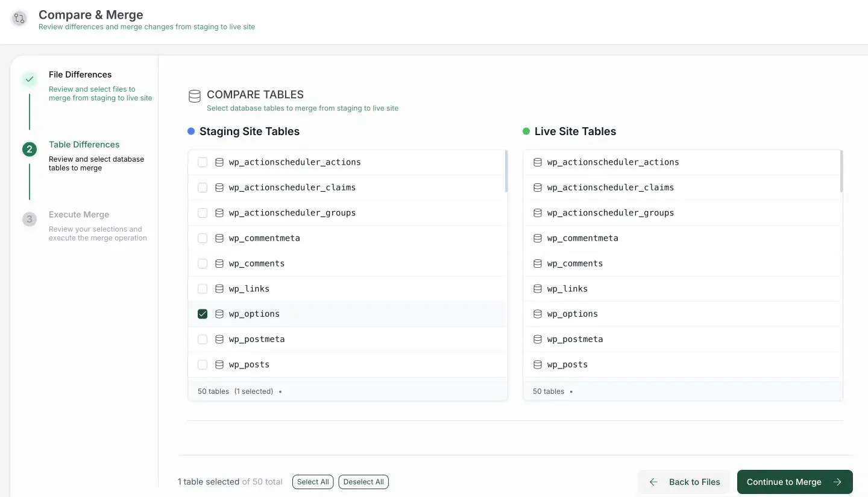Click staging table name wp_postmeta

coord(257,340)
